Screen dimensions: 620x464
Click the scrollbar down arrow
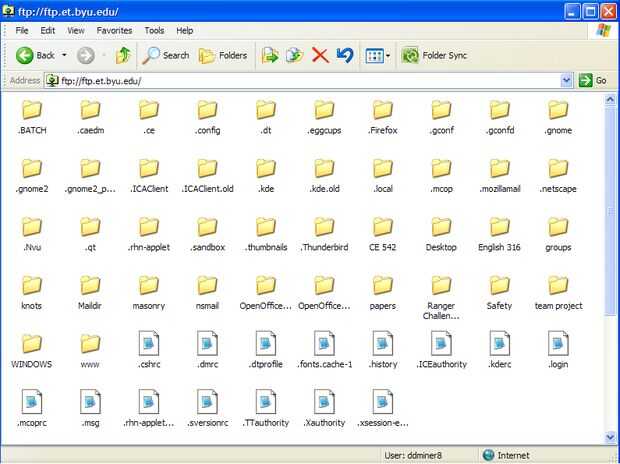tap(610, 437)
